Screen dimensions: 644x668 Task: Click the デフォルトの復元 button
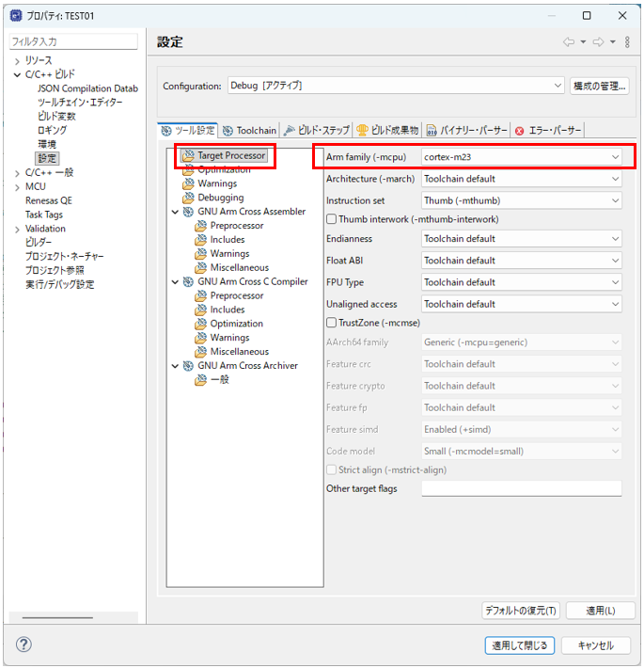tap(522, 611)
